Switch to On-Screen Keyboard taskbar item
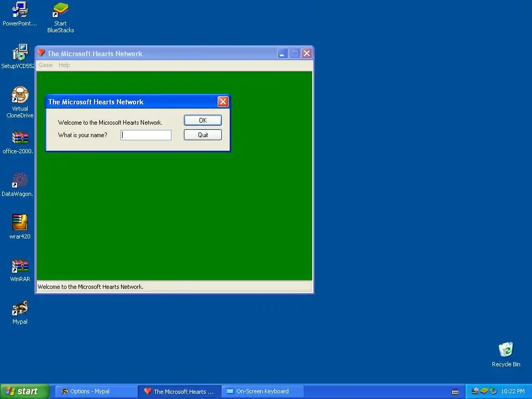Image resolution: width=532 pixels, height=399 pixels. (x=262, y=391)
